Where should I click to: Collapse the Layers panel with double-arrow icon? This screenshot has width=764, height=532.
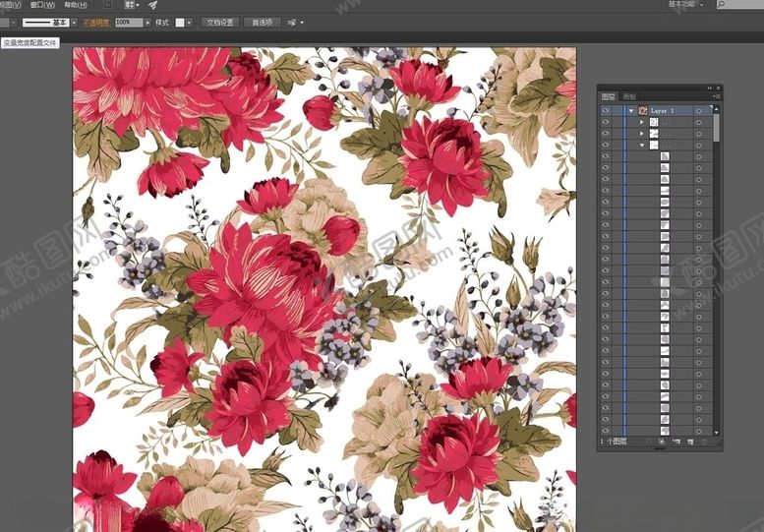(x=708, y=88)
